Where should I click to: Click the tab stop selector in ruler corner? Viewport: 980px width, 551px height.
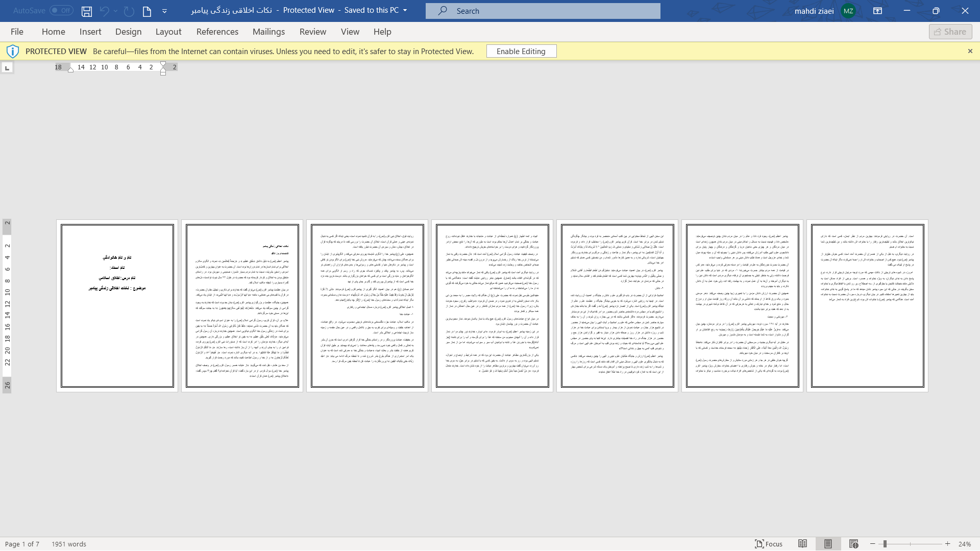(x=7, y=68)
